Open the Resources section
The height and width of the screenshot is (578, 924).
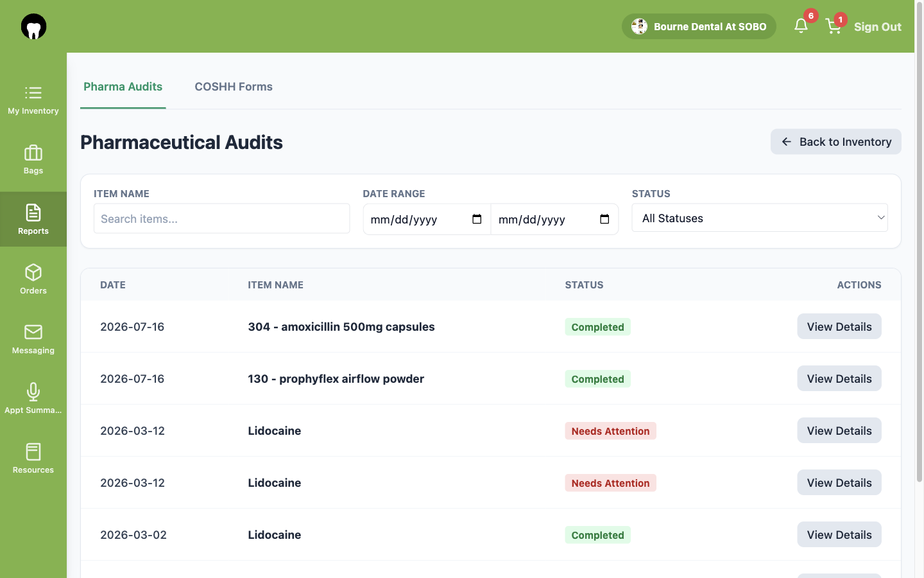click(33, 459)
